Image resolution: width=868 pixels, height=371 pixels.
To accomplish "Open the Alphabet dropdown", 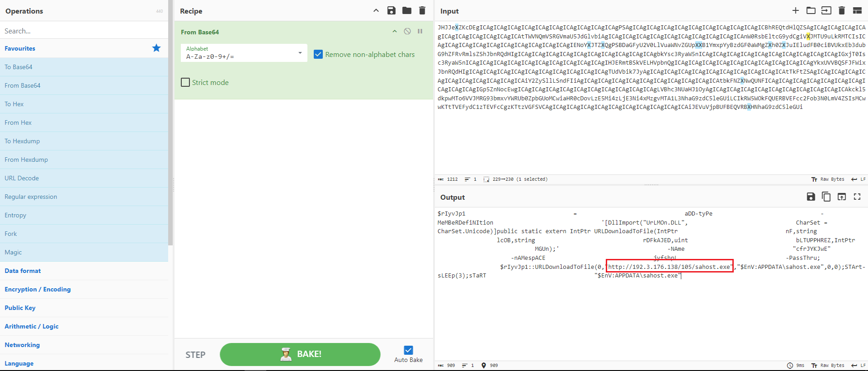I will [244, 53].
